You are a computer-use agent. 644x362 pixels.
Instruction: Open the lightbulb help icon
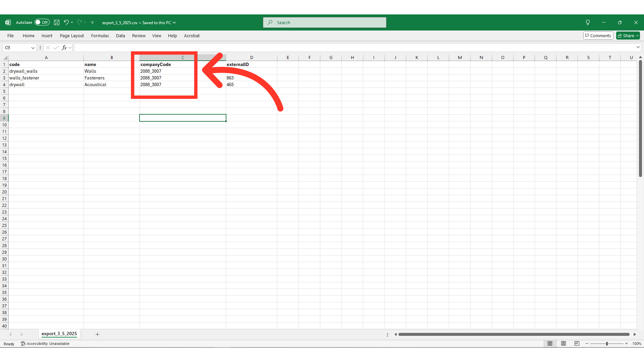click(x=588, y=22)
